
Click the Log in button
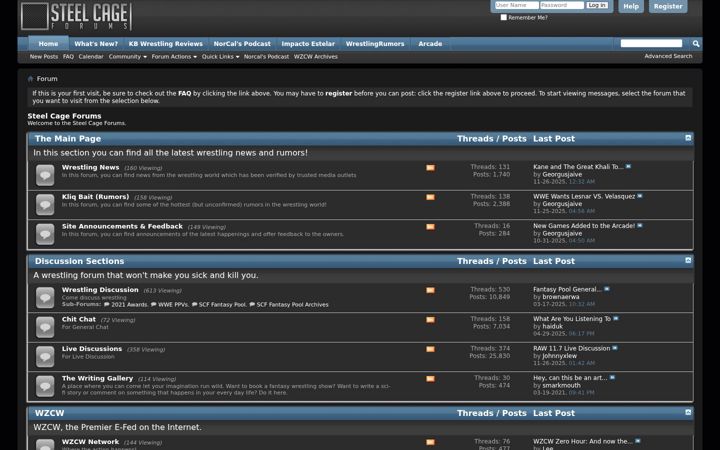click(597, 5)
